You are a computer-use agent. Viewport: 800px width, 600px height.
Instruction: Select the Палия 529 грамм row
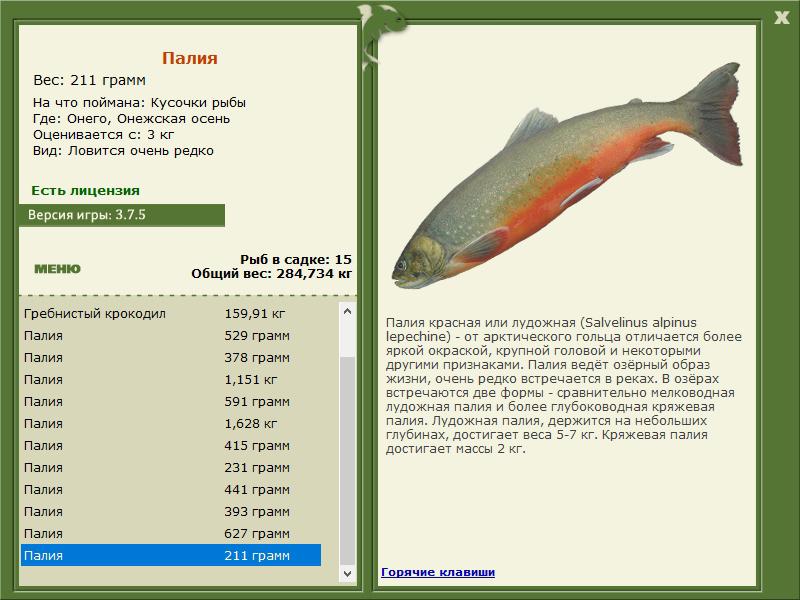[x=171, y=335]
